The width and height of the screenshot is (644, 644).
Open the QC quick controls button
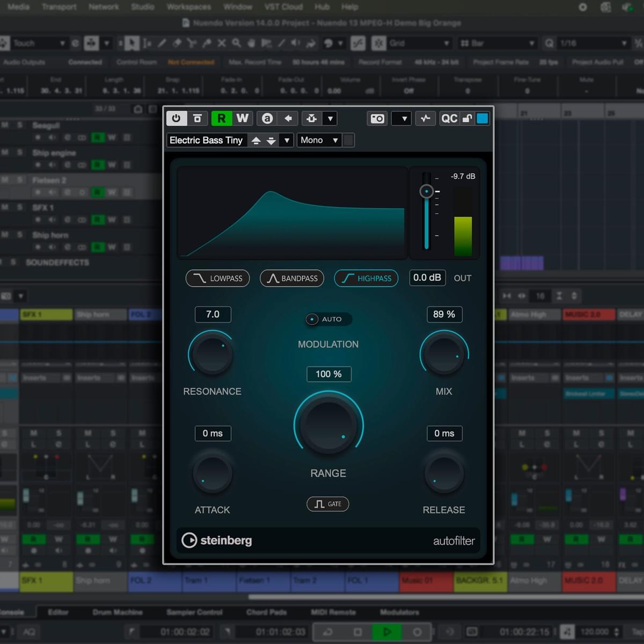click(x=449, y=119)
